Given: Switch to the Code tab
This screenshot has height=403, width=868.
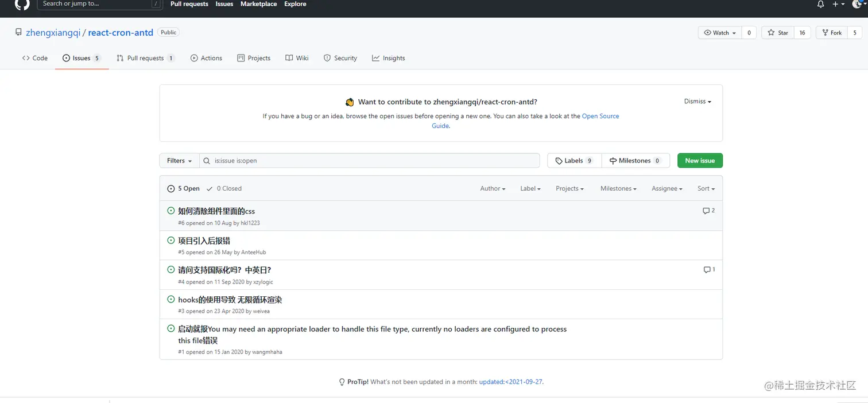Looking at the screenshot, I should (x=35, y=58).
